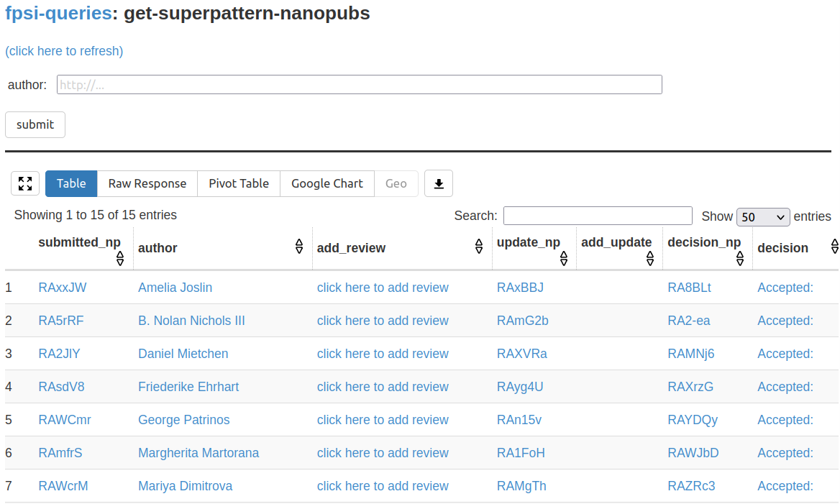This screenshot has height=504, width=840.
Task: Add review for Daniel Mietchen's row
Action: click(383, 354)
